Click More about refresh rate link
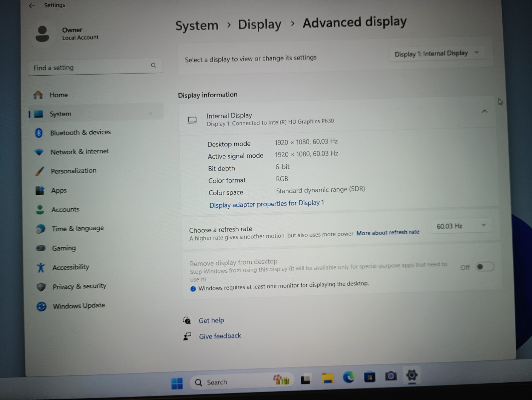 pyautogui.click(x=388, y=233)
